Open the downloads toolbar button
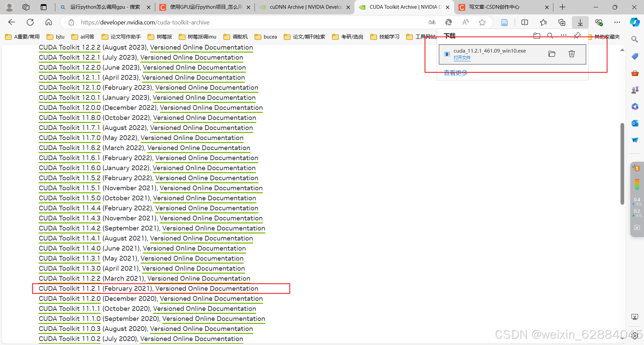 pos(580,22)
